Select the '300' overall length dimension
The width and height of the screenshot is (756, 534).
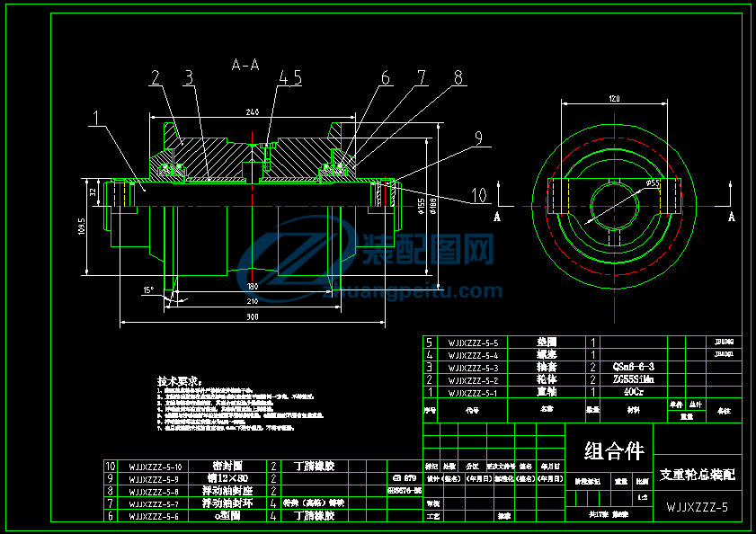(x=253, y=317)
